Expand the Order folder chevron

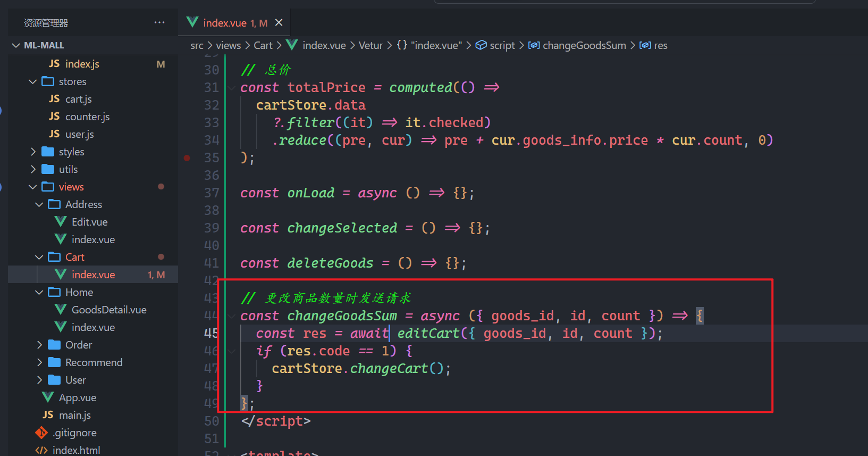(x=39, y=345)
